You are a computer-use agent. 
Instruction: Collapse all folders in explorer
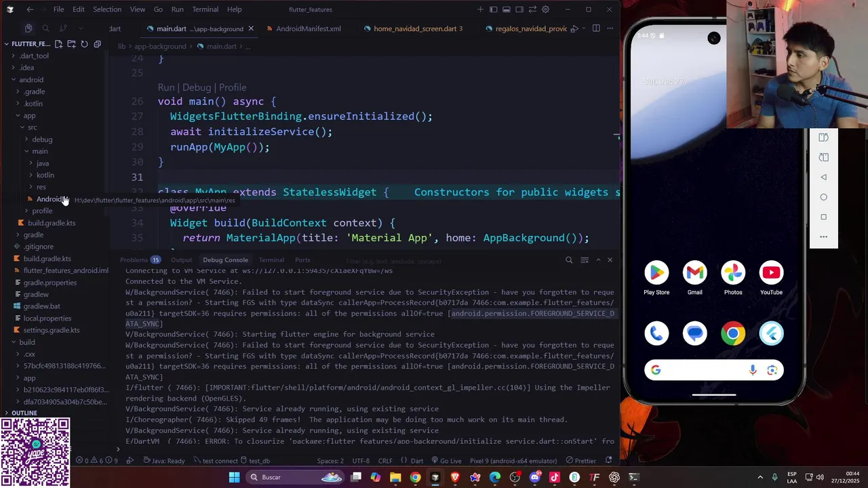98,44
